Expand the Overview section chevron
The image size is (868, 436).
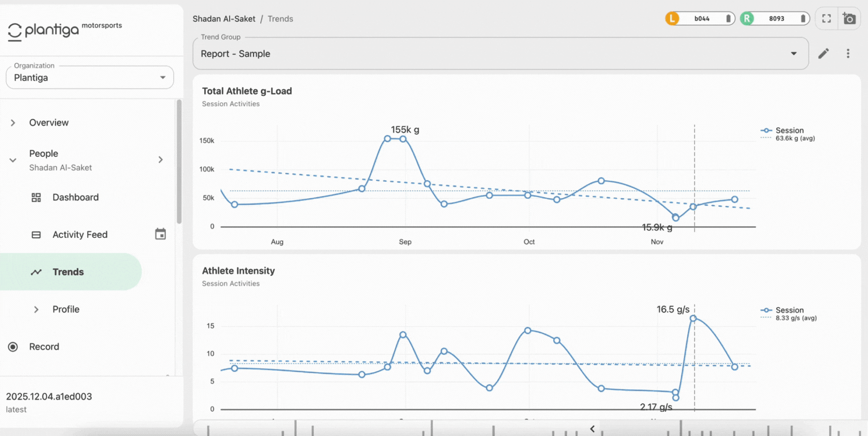click(13, 123)
